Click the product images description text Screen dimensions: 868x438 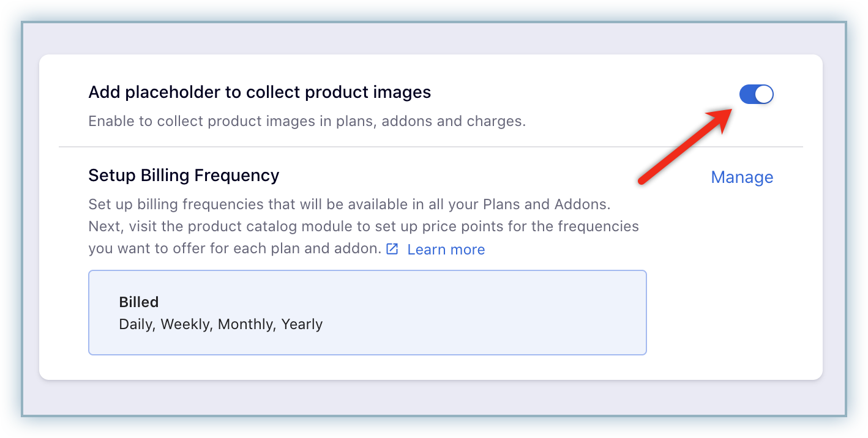click(x=307, y=121)
